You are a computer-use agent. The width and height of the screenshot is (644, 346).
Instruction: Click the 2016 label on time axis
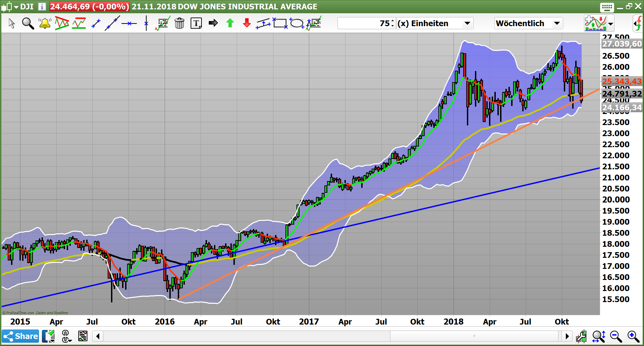pyautogui.click(x=165, y=322)
